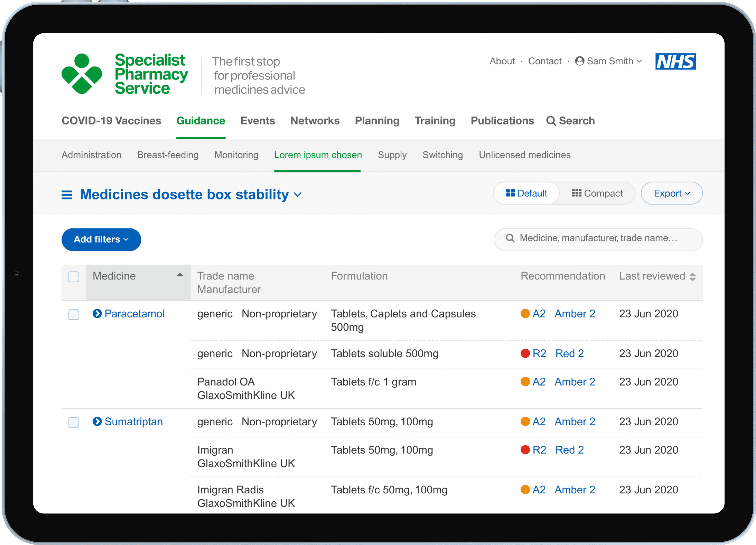The height and width of the screenshot is (545, 756).
Task: Open the Export dropdown
Action: (672, 193)
